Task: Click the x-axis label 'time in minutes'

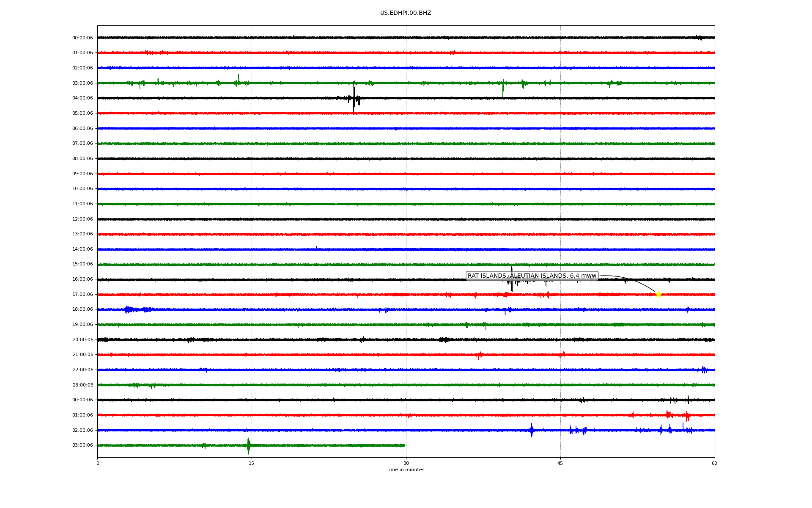Action: pyautogui.click(x=406, y=470)
